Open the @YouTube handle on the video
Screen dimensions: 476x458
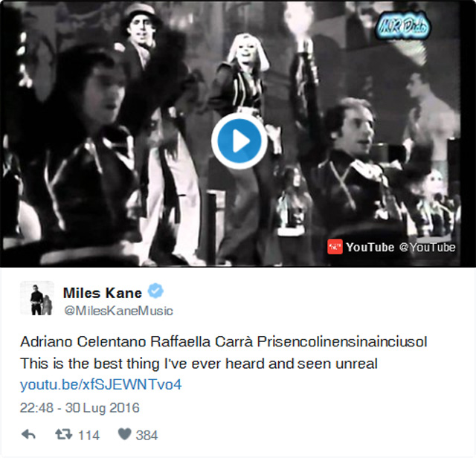tap(428, 247)
